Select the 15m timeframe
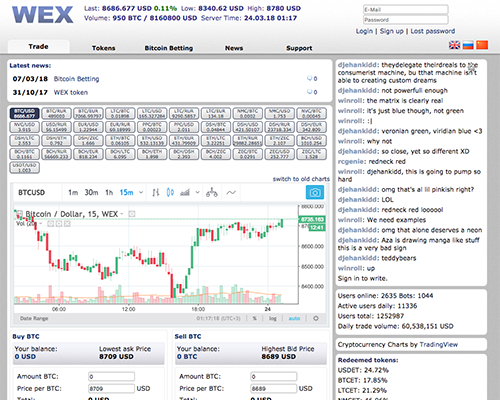500x400 pixels. (x=126, y=192)
